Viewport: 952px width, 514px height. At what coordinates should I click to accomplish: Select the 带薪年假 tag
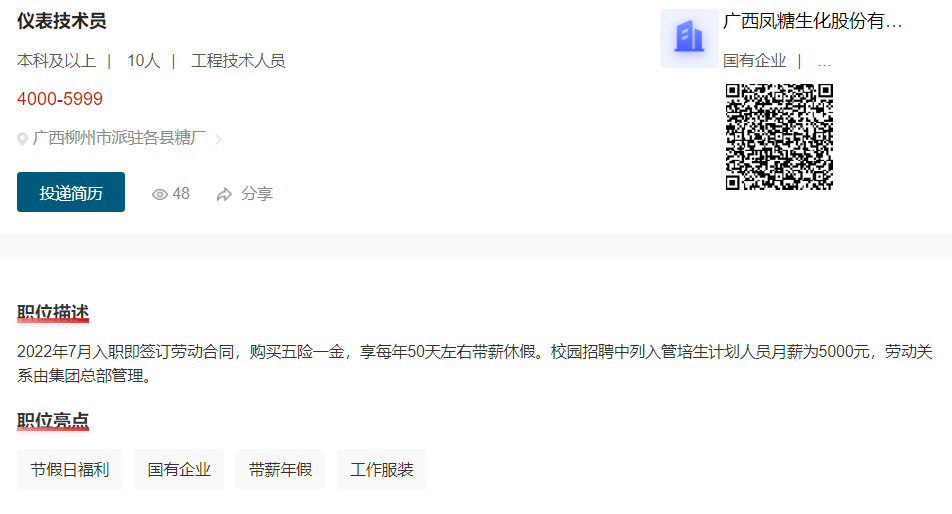pos(280,469)
